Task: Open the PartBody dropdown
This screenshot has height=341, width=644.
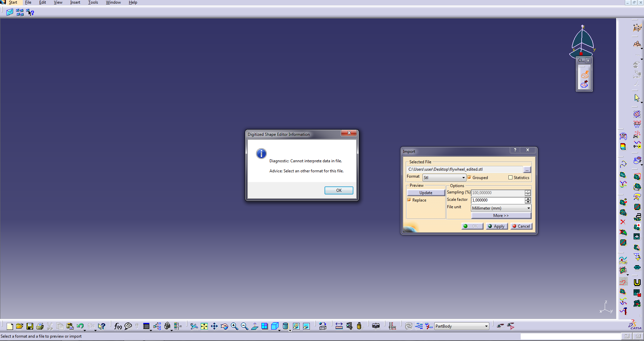Action: click(461, 326)
